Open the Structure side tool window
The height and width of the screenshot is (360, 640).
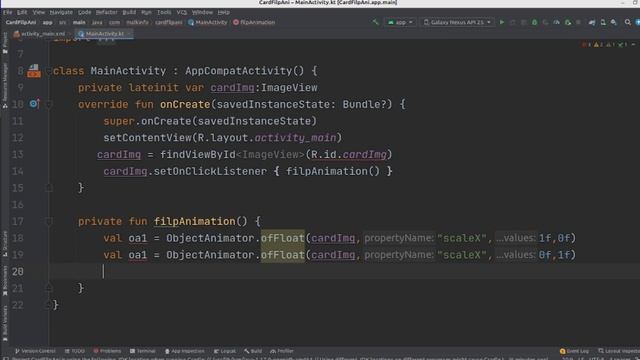click(5, 243)
